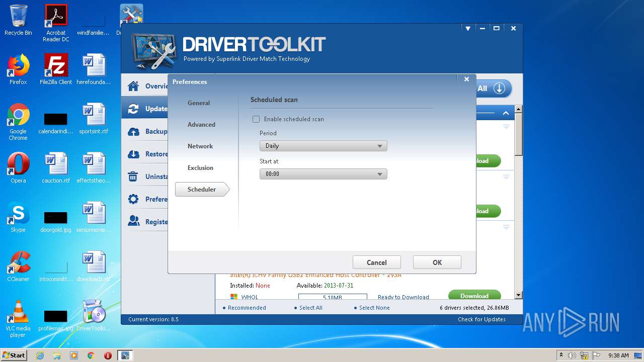Click the Driver Toolkit wrench logo
The width and height of the screenshot is (644, 362).
[154, 50]
